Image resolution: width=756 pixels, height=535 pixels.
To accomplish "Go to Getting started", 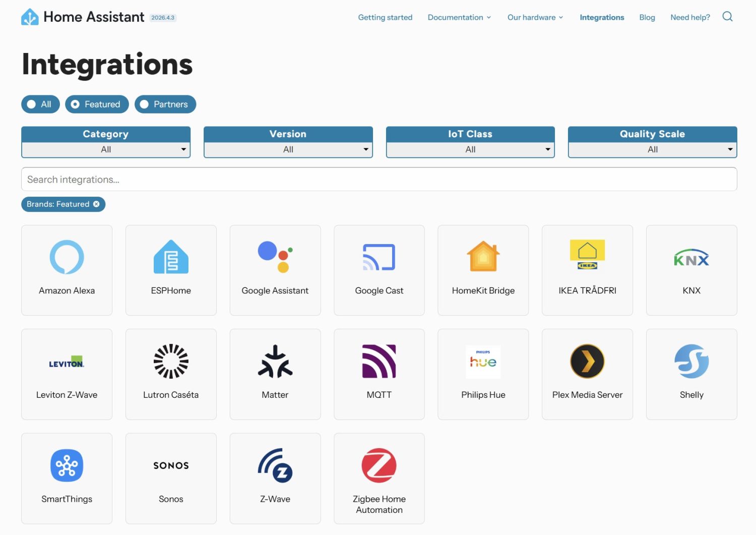I will point(385,17).
